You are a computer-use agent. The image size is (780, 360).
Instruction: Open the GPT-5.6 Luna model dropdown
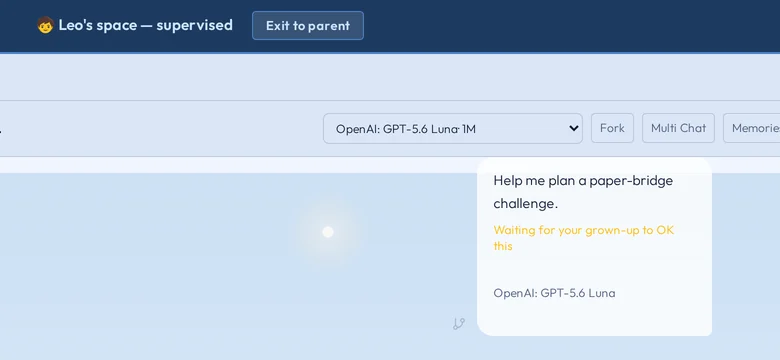[453, 128]
